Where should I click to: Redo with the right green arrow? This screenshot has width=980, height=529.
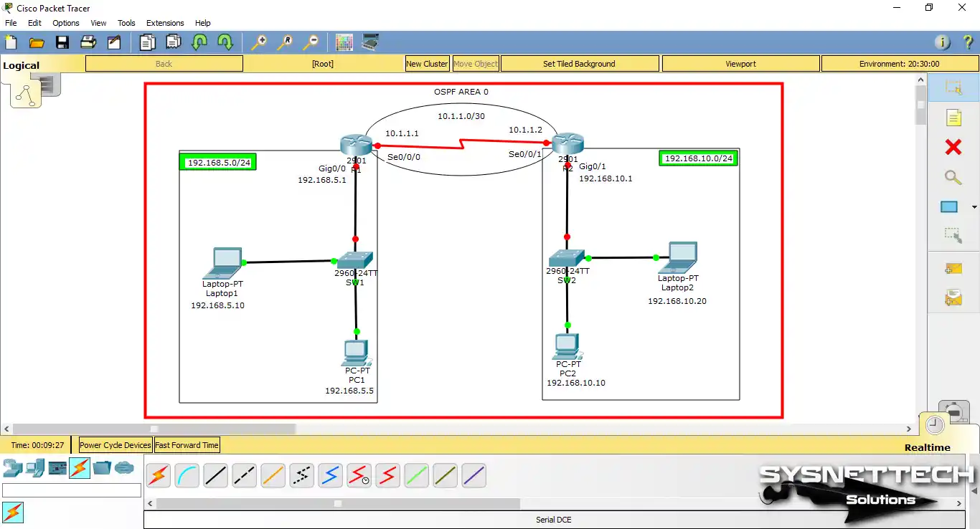point(225,42)
